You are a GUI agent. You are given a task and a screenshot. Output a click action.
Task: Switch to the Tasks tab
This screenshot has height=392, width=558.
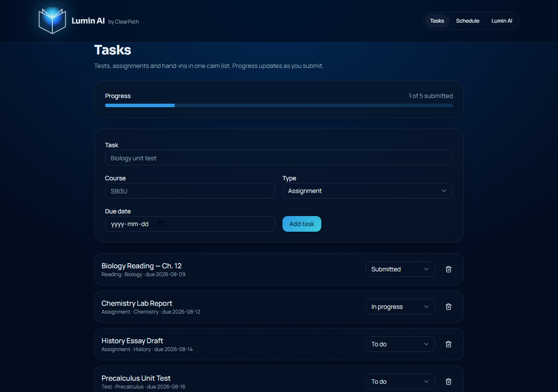coord(437,21)
